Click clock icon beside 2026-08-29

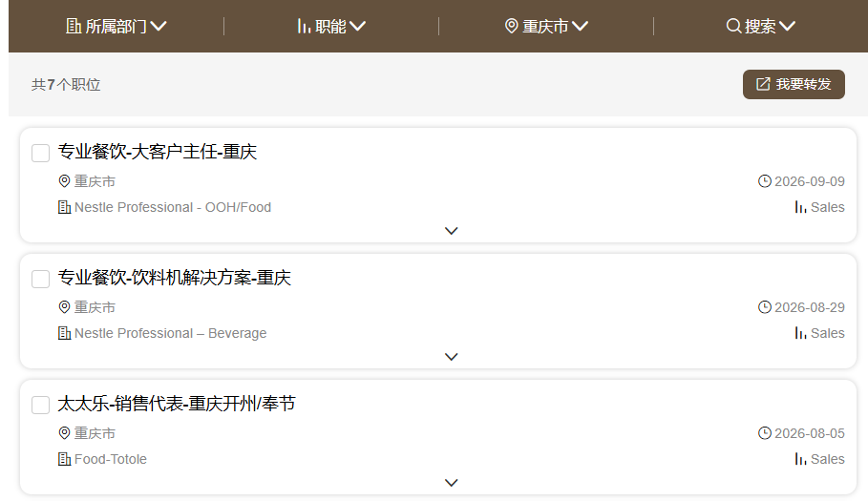coord(765,307)
